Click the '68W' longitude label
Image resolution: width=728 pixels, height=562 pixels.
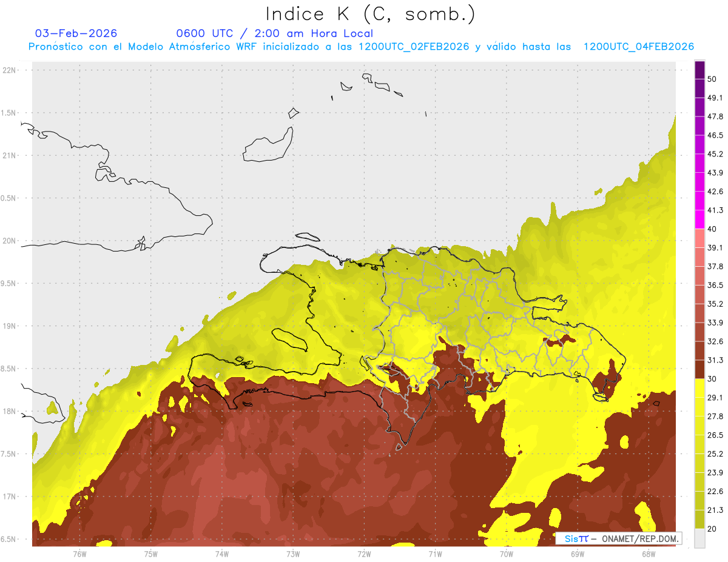pyautogui.click(x=649, y=554)
